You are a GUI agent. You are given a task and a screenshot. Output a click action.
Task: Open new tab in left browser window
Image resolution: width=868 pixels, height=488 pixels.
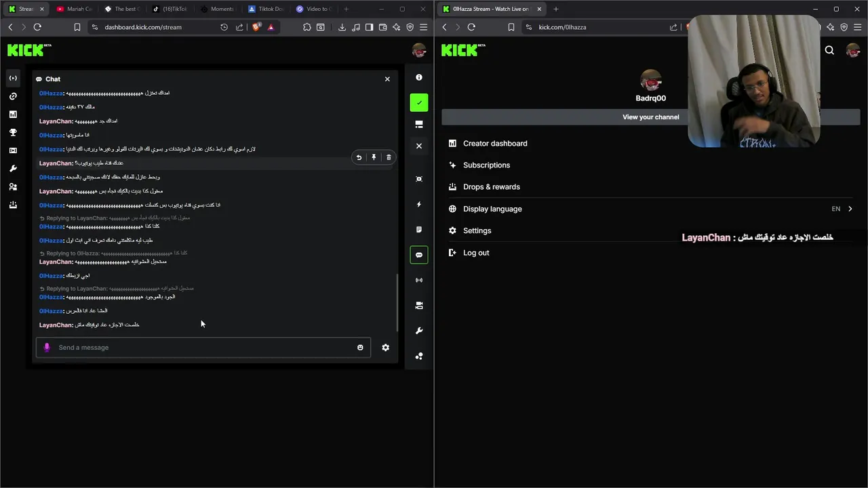click(x=346, y=9)
